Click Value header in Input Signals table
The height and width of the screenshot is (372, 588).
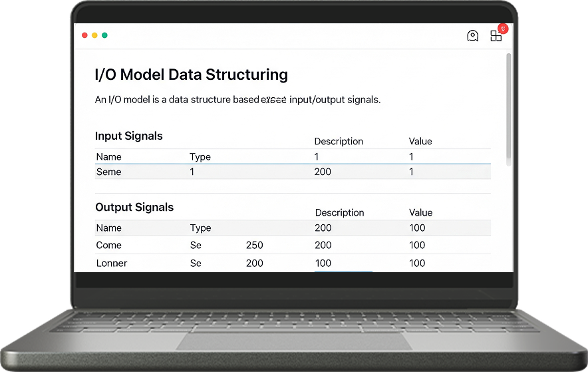[x=420, y=141]
